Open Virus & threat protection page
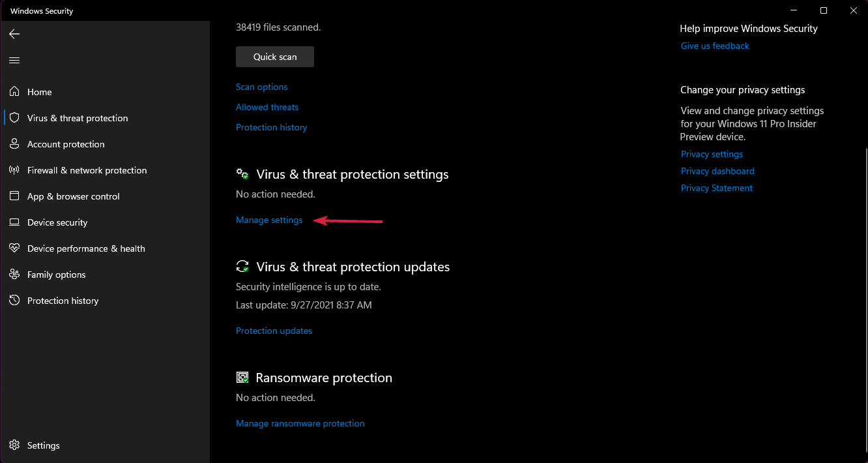Screen dimensions: 868x463 click(x=77, y=118)
